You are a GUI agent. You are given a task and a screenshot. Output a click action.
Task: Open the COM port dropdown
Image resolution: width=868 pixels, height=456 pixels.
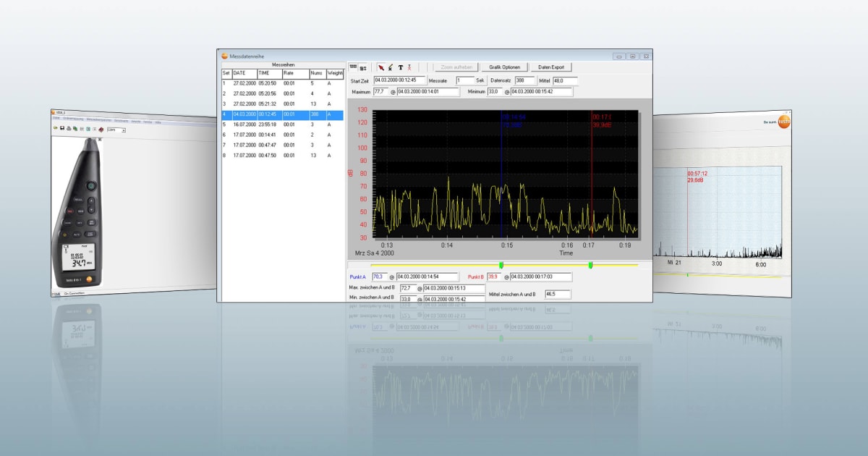124,130
